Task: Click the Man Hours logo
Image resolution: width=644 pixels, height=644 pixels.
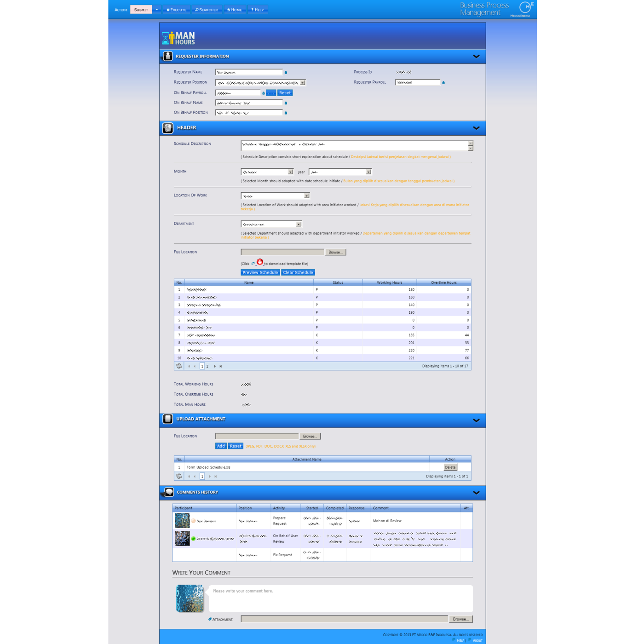Action: (x=178, y=38)
